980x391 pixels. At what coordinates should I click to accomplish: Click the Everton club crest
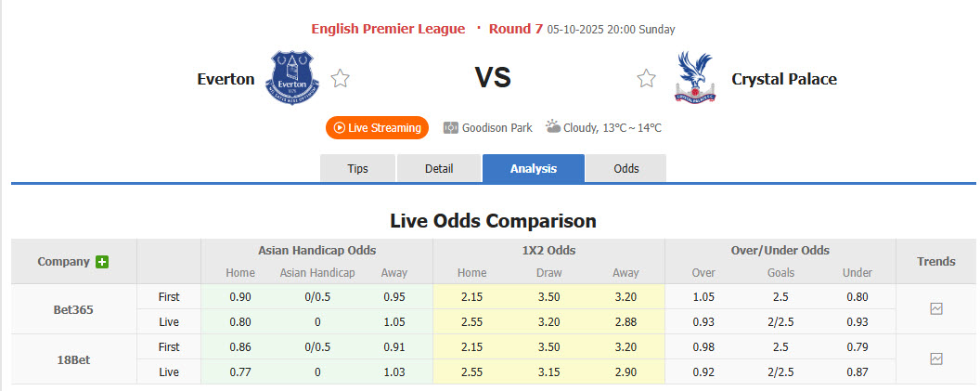coord(291,78)
